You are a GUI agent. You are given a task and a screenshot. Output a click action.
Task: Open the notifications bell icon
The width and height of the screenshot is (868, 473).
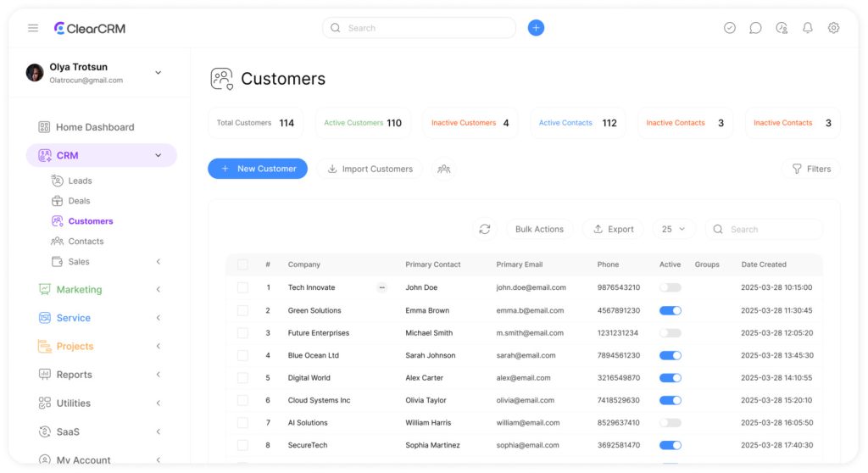[x=808, y=28]
